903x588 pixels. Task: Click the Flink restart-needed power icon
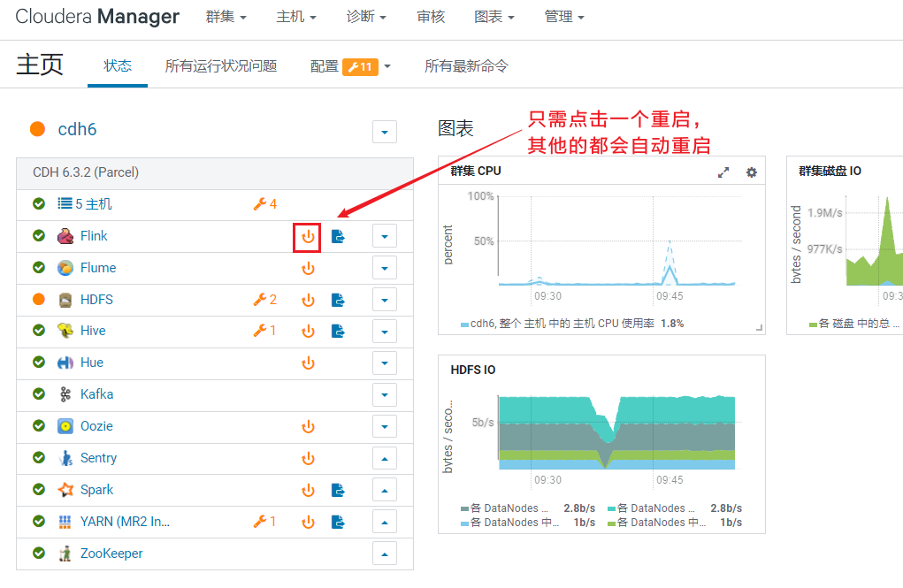point(308,237)
